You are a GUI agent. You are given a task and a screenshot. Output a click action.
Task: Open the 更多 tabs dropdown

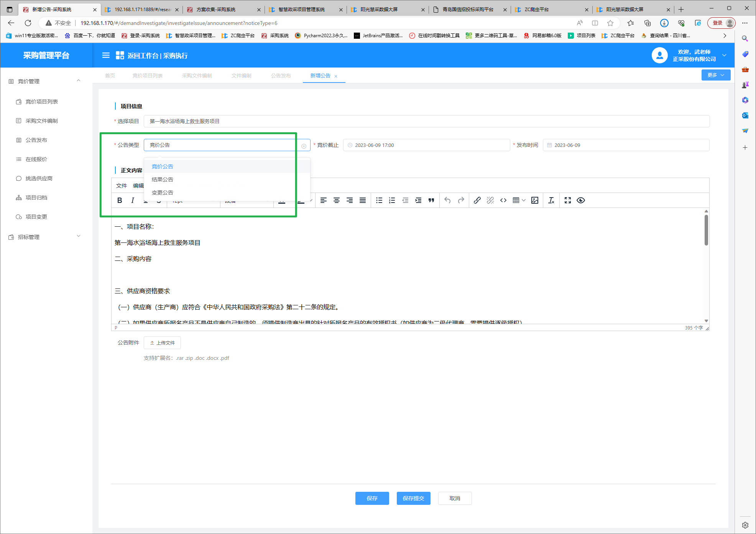716,75
